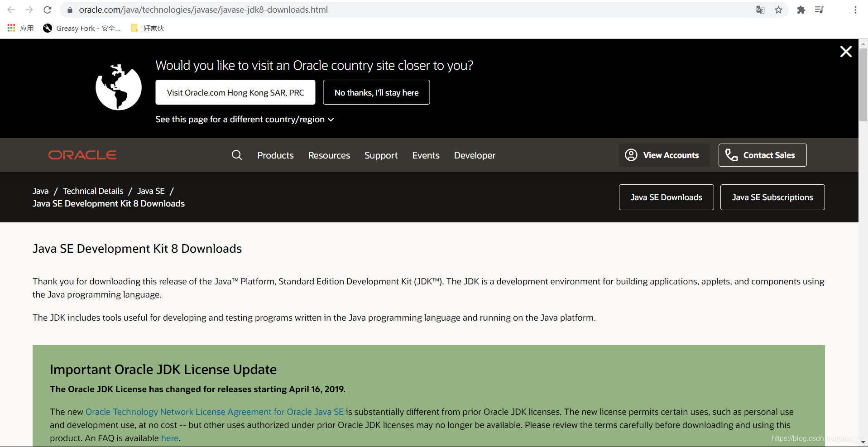The image size is (868, 447).
Task: Open the Events menu
Action: [x=426, y=155]
